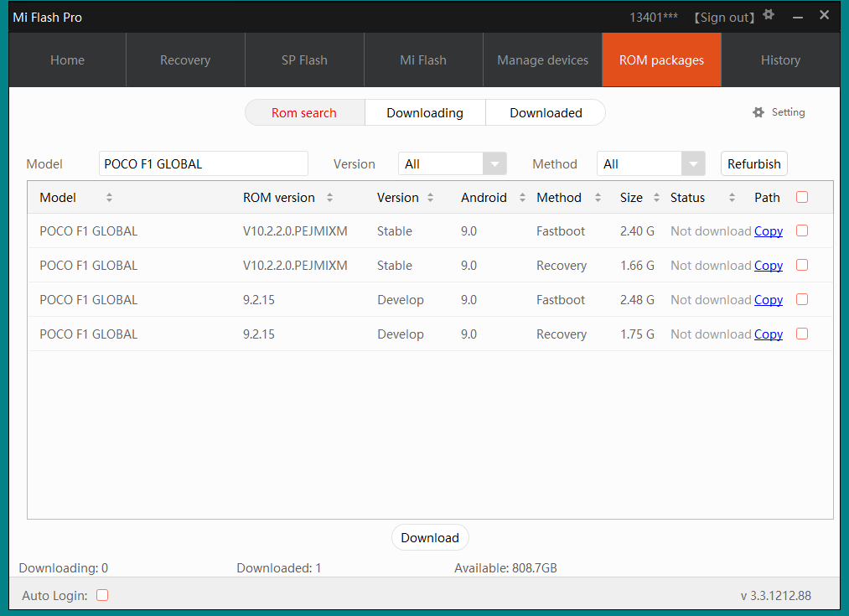
Task: Select the Rom search sub-tab
Action: point(305,112)
